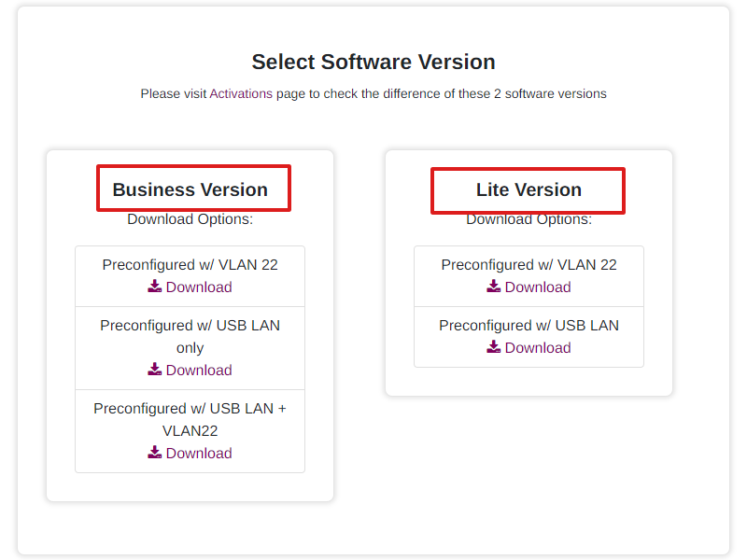Click 'Download Options:' text under Business Version

click(x=190, y=219)
